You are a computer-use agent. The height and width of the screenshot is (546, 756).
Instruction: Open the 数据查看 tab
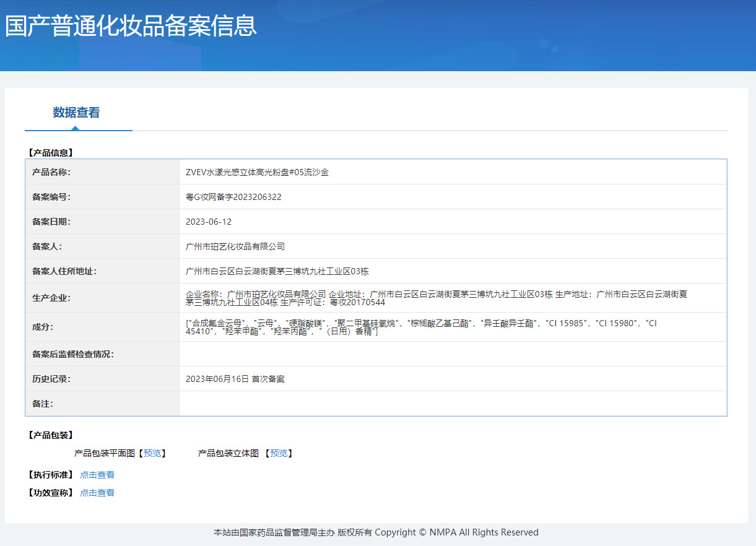(76, 113)
